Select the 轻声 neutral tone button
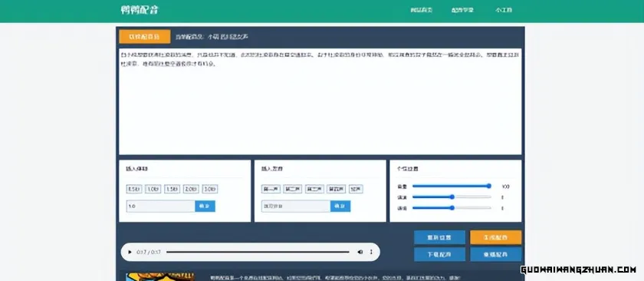This screenshot has width=644, height=281. pos(356,190)
